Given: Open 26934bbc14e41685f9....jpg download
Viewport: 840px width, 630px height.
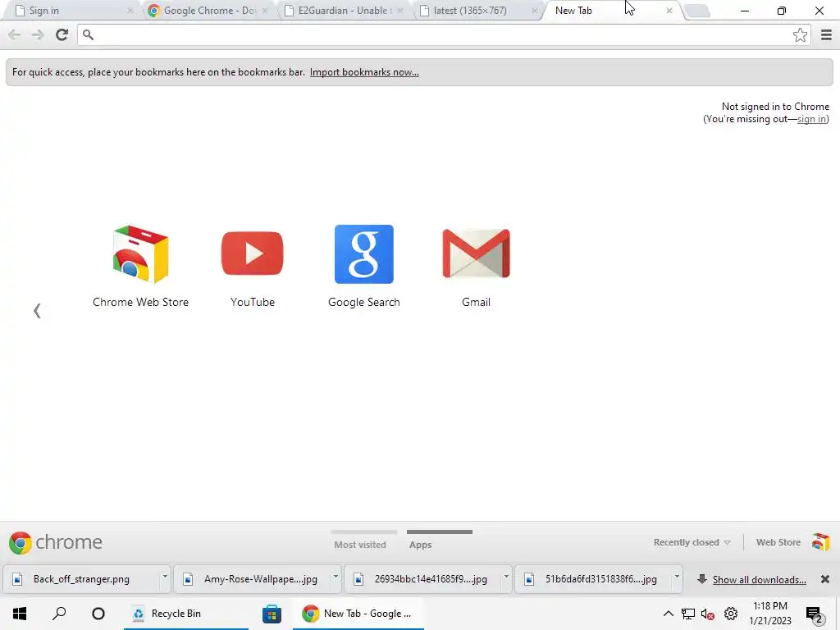Looking at the screenshot, I should point(422,579).
